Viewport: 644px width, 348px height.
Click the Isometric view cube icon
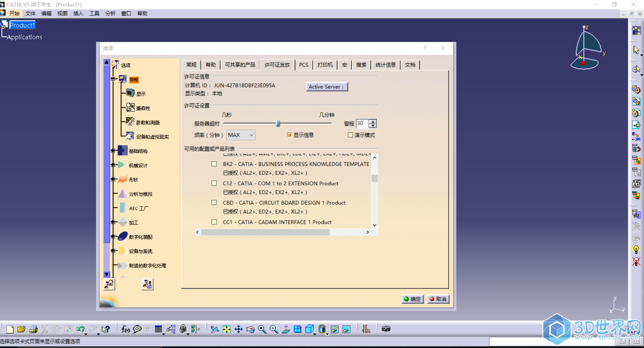309,329
